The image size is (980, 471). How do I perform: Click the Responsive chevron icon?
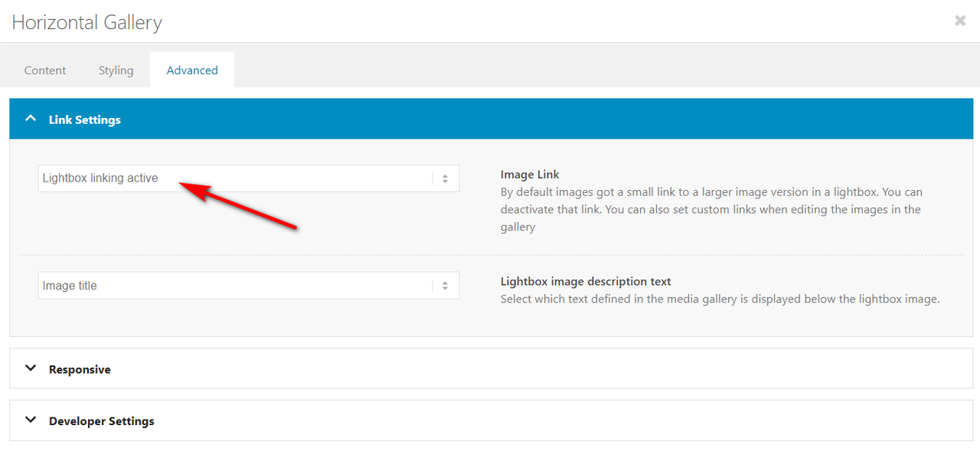(31, 368)
